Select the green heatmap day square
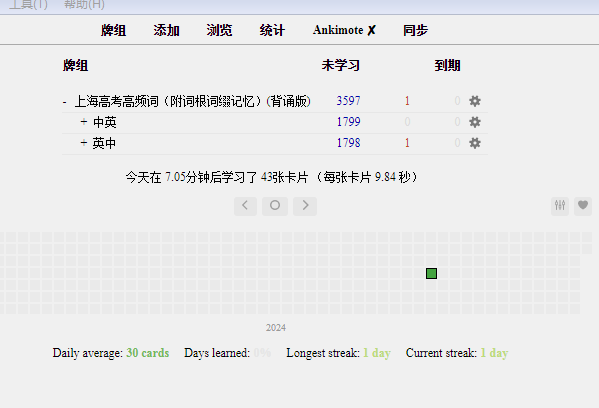Image resolution: width=599 pixels, height=408 pixels. tap(431, 274)
